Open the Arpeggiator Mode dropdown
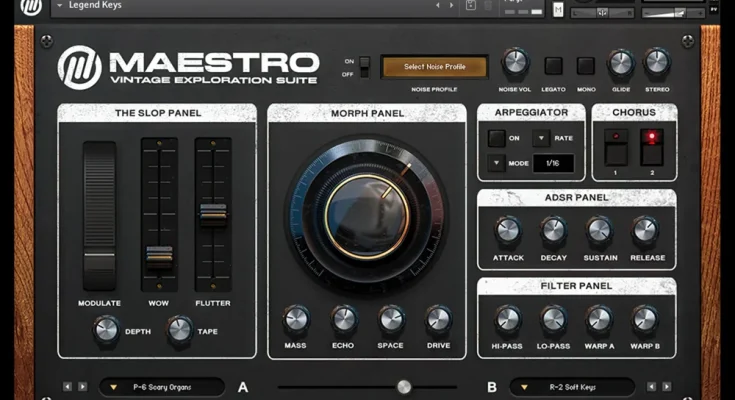Viewport: 735px width, 400px height. click(497, 162)
